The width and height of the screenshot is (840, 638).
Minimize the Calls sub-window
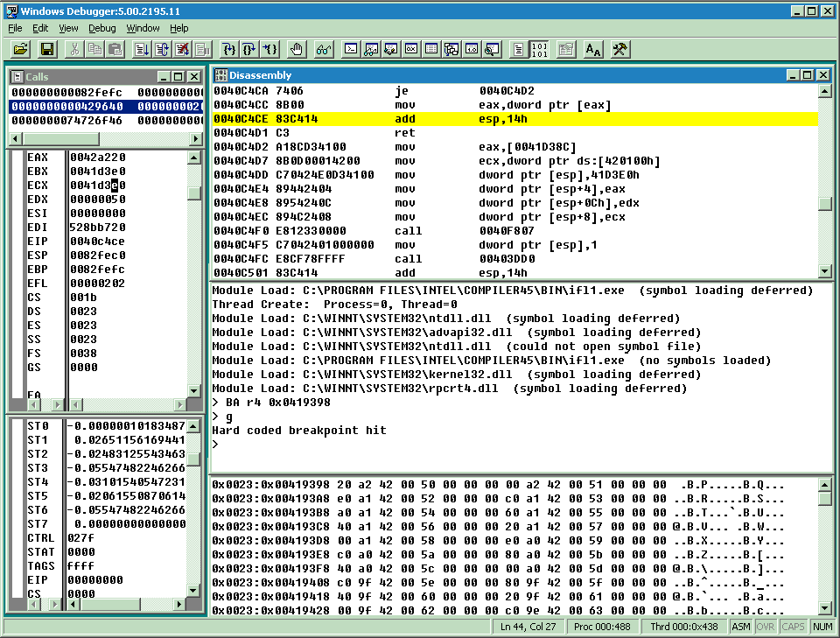(x=164, y=77)
